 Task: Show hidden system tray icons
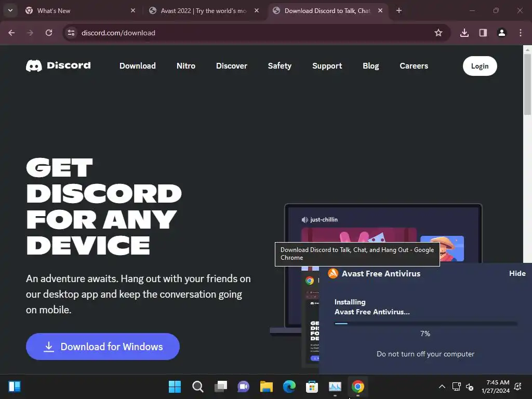[x=442, y=387]
